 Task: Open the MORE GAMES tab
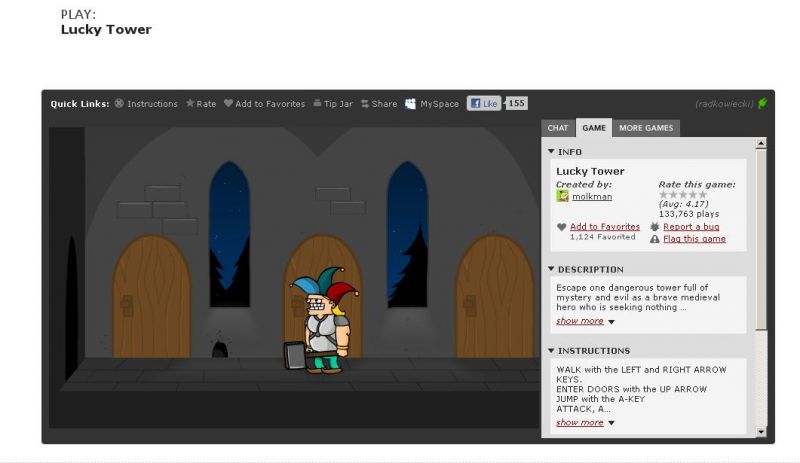pos(646,128)
